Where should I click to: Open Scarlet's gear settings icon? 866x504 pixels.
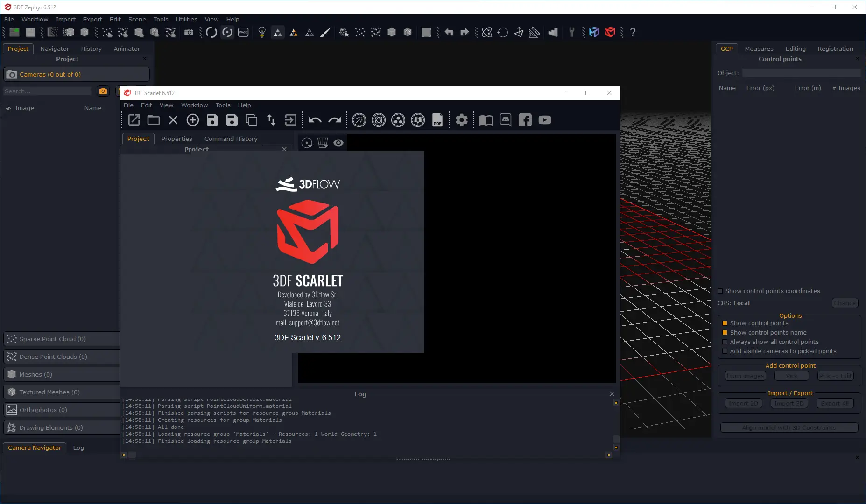[462, 120]
